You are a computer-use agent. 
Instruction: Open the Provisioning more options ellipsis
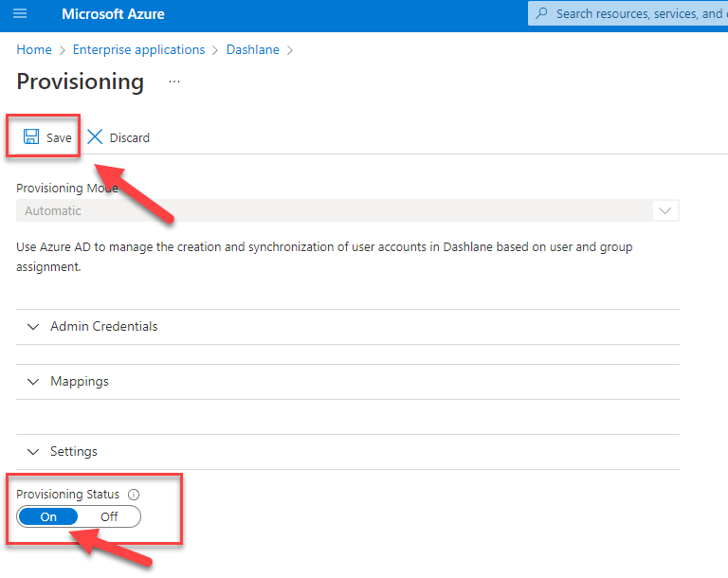pyautogui.click(x=173, y=82)
